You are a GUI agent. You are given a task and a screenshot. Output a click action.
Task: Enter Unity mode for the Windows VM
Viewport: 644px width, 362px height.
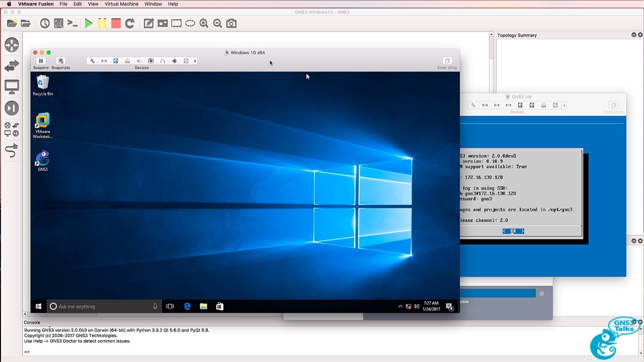pyautogui.click(x=447, y=61)
